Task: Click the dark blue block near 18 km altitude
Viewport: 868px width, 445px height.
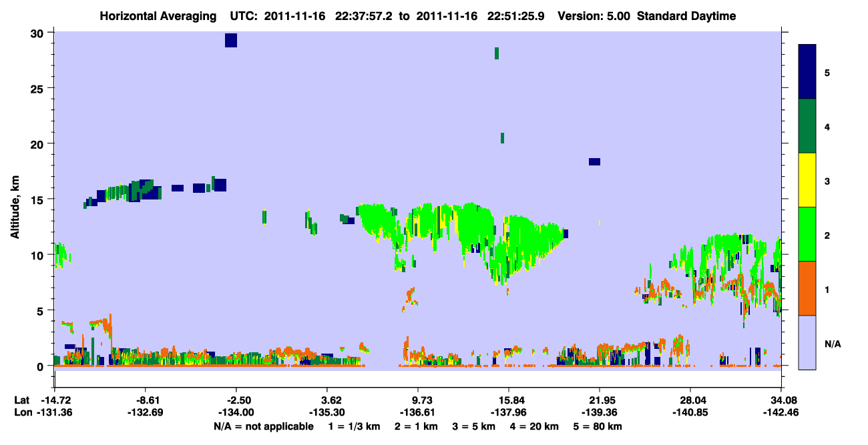Action: click(594, 161)
